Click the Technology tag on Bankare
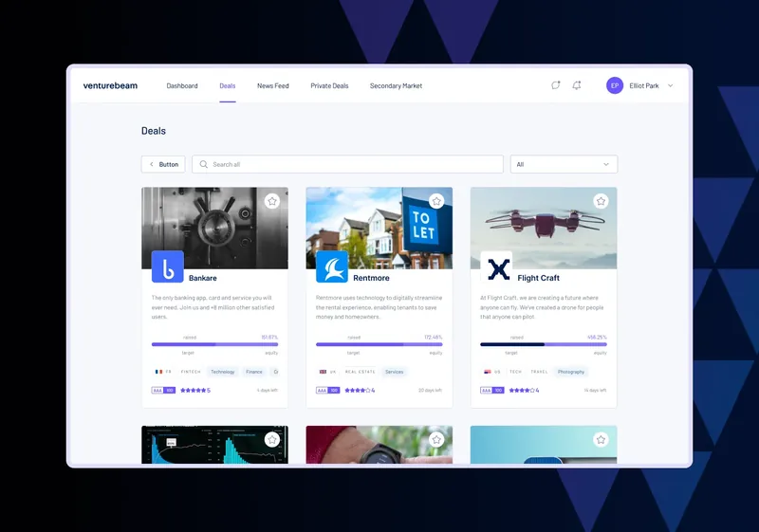Viewport: 759px width, 532px height. point(223,372)
